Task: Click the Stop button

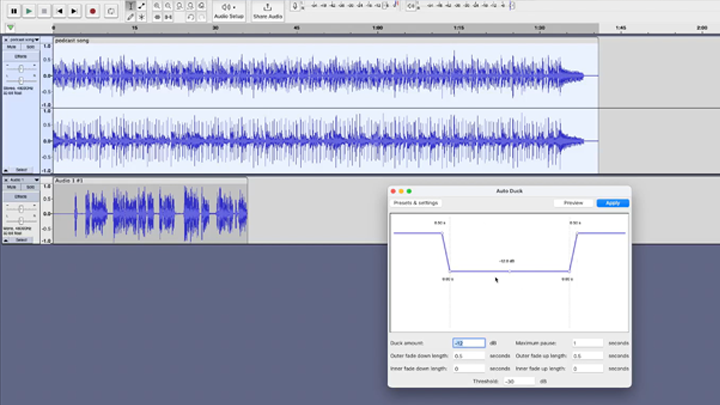Action: [44, 10]
